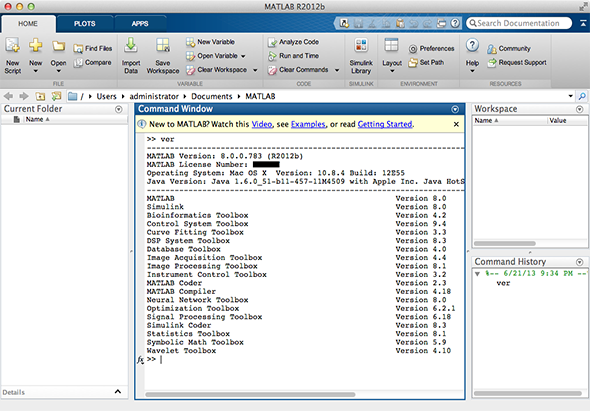This screenshot has height=411, width=590.
Task: Create a New Variable
Action: [x=210, y=42]
